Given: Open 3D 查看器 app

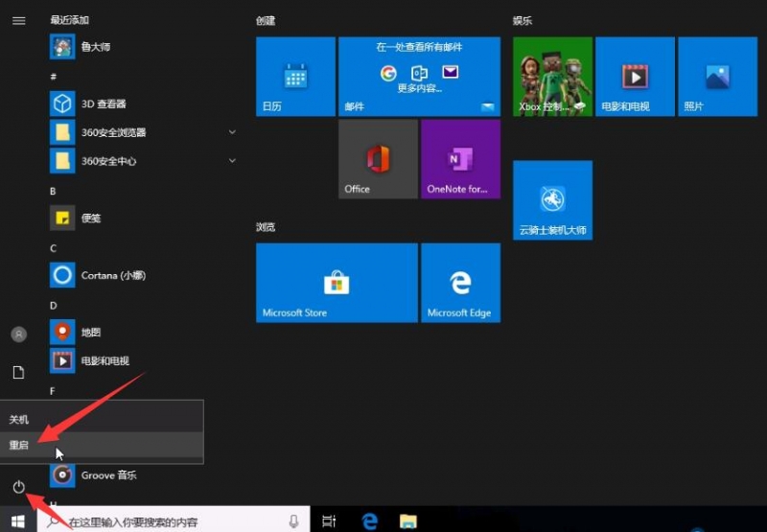Looking at the screenshot, I should point(142,104).
